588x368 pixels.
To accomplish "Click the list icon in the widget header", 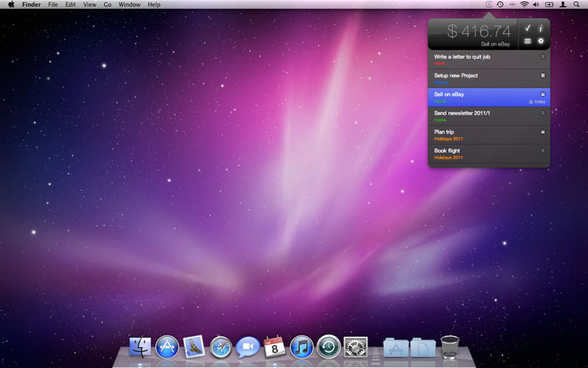I will (x=527, y=41).
